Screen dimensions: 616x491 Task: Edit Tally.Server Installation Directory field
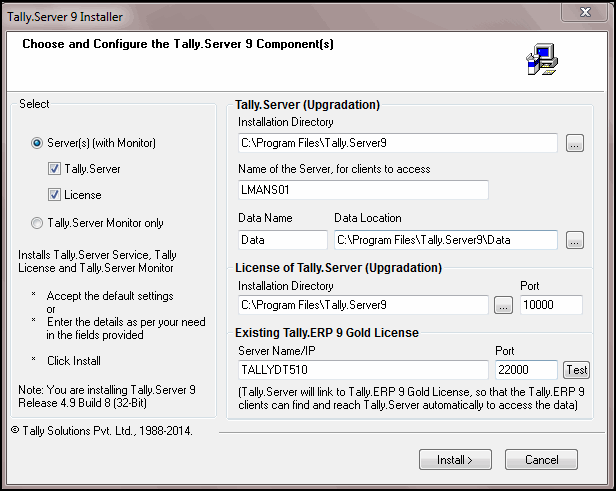pyautogui.click(x=398, y=143)
